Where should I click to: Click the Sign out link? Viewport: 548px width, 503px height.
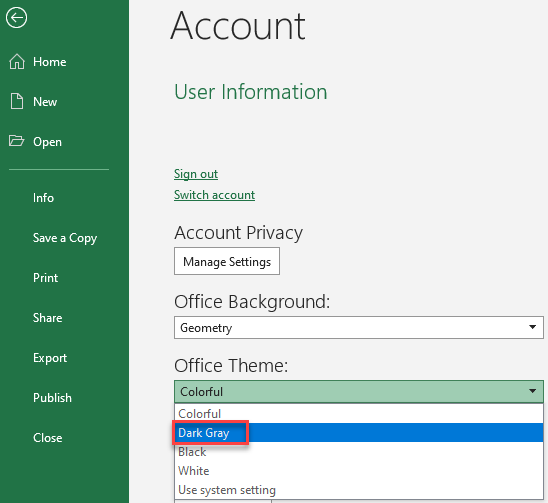(196, 174)
